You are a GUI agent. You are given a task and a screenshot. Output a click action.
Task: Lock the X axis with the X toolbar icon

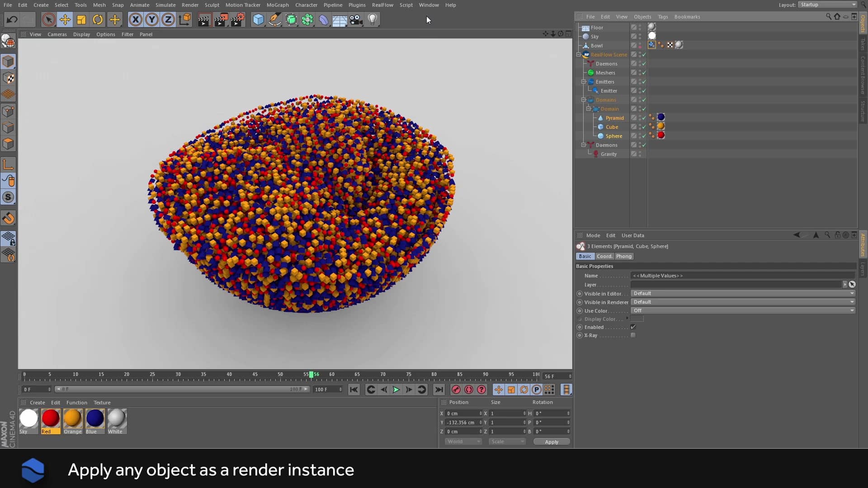(x=135, y=19)
